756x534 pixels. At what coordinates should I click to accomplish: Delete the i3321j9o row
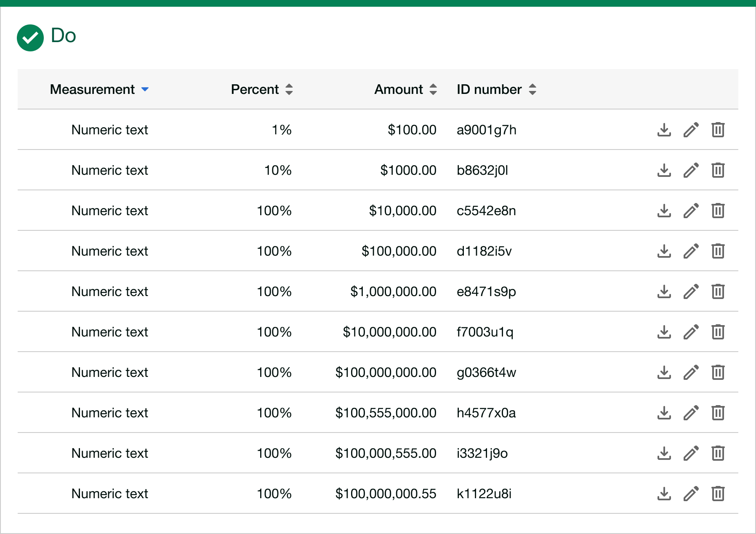(718, 453)
